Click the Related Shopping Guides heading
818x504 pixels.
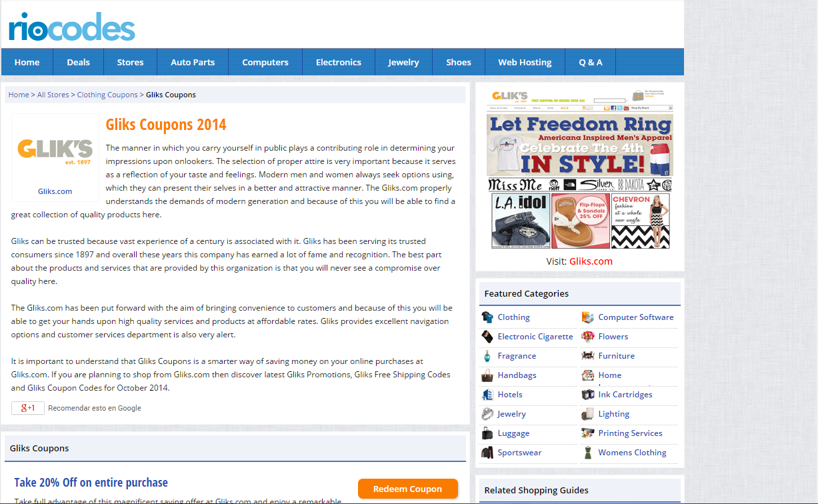point(537,490)
